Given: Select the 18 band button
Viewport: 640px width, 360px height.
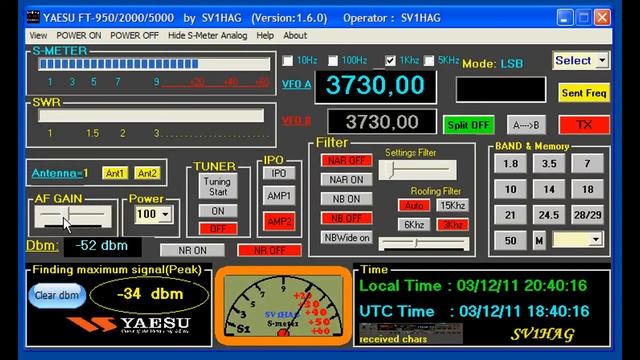Looking at the screenshot, I should 587,189.
